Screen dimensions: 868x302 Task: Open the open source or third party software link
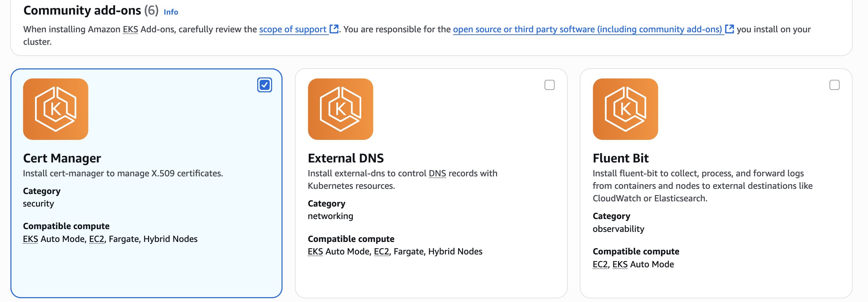point(587,30)
